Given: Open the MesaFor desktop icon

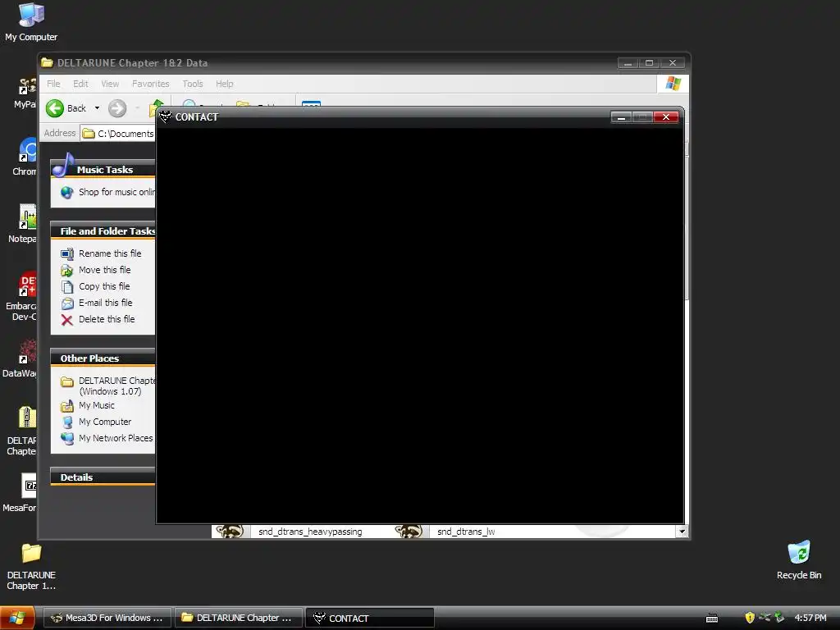Looking at the screenshot, I should tap(29, 486).
